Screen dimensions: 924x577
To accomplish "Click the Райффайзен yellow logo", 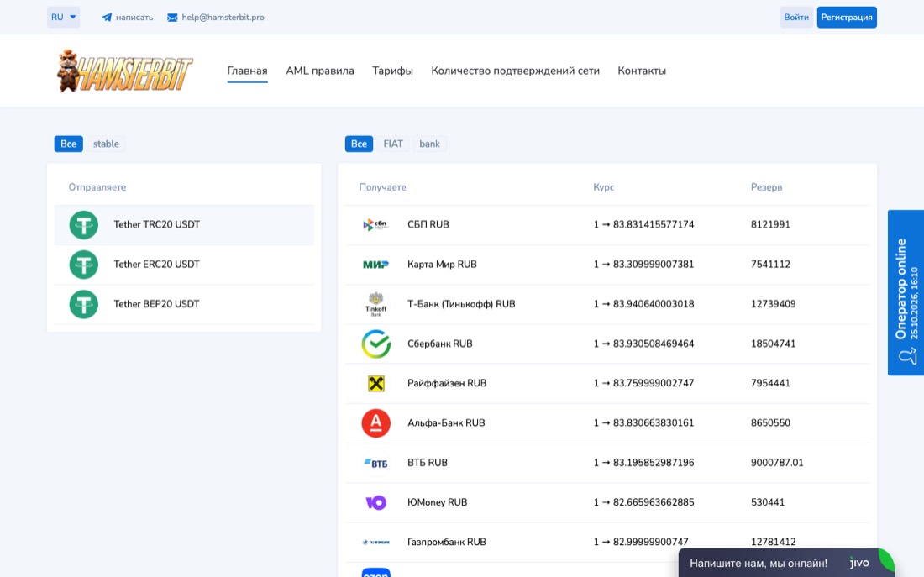I will pyautogui.click(x=376, y=384).
